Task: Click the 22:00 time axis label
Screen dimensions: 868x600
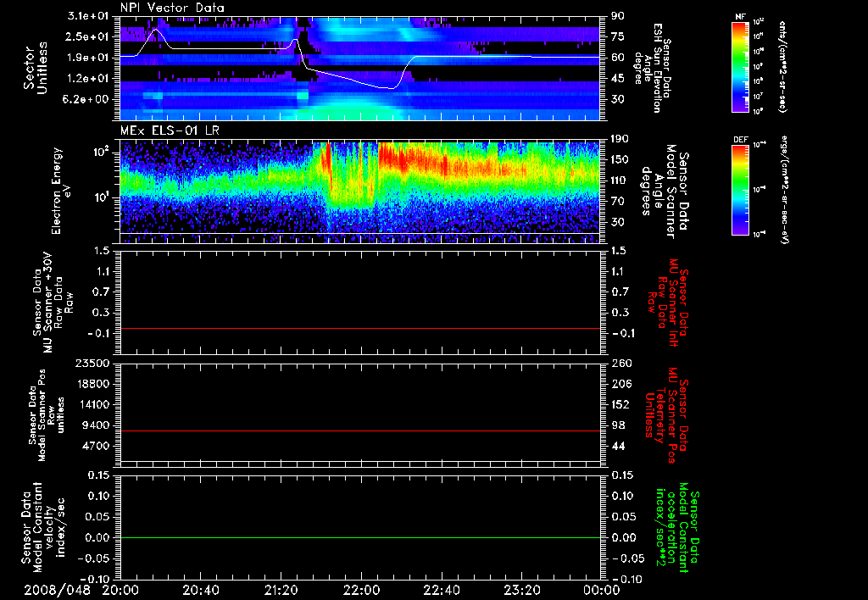Action: pos(361,590)
